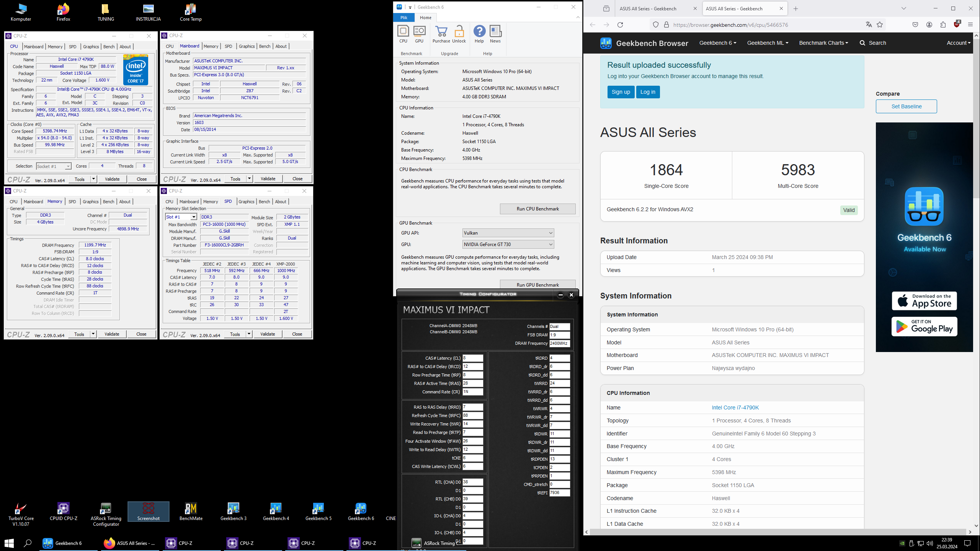
Task: Open the TurboV Core V1.10.07 desktop shortcut
Action: click(21, 514)
